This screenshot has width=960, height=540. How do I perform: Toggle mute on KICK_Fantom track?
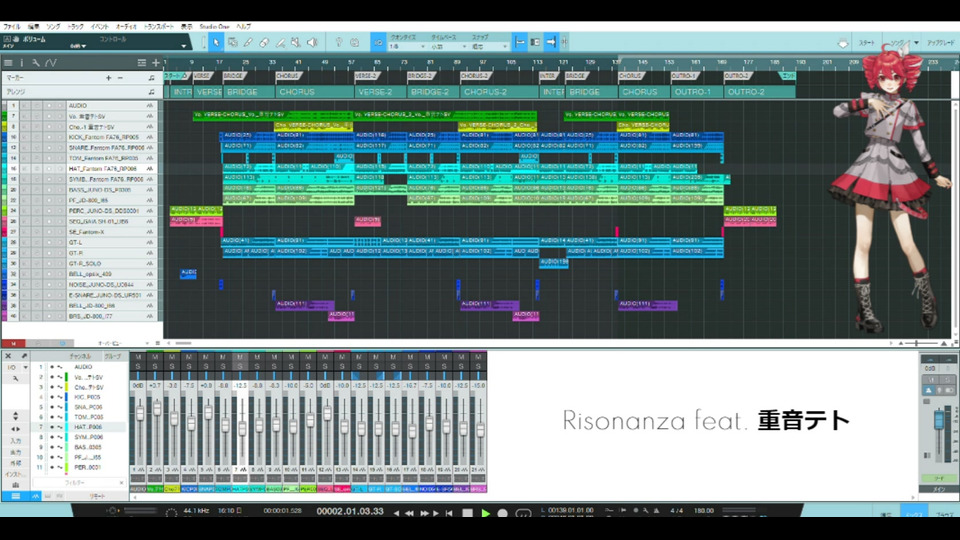25,137
